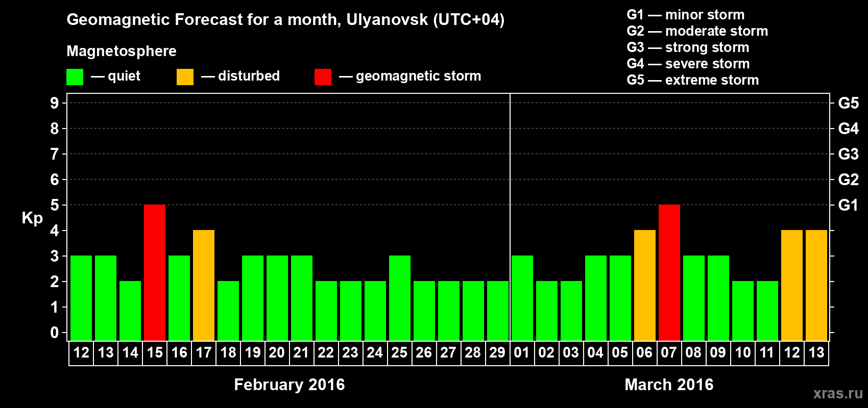Click date label 13 in March
Screen dimensions: 868x408
click(816, 353)
